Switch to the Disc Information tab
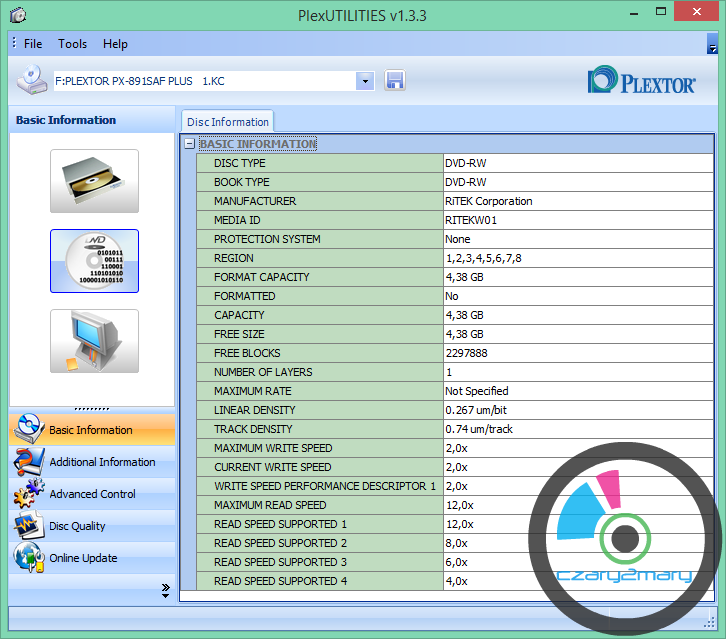The image size is (726, 639). (x=227, y=122)
